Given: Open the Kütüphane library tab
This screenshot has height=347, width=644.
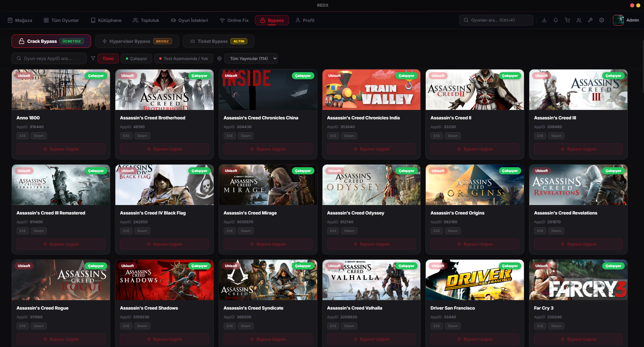Looking at the screenshot, I should (106, 20).
